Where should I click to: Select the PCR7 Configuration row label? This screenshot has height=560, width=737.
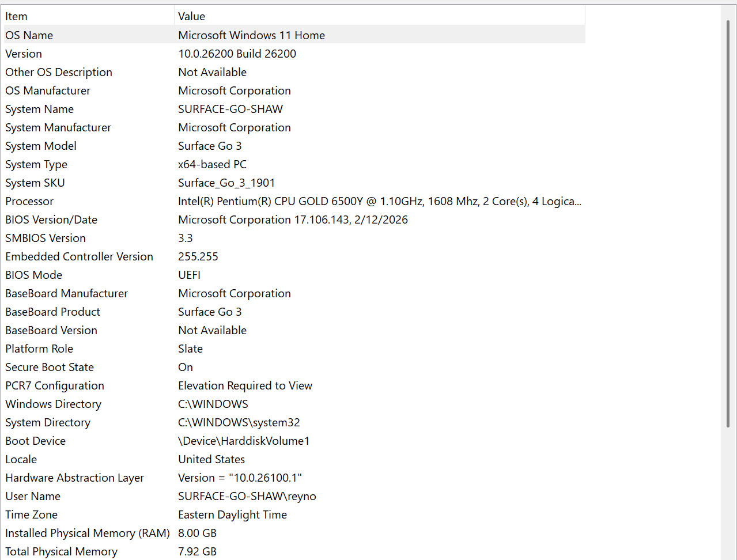coord(55,385)
